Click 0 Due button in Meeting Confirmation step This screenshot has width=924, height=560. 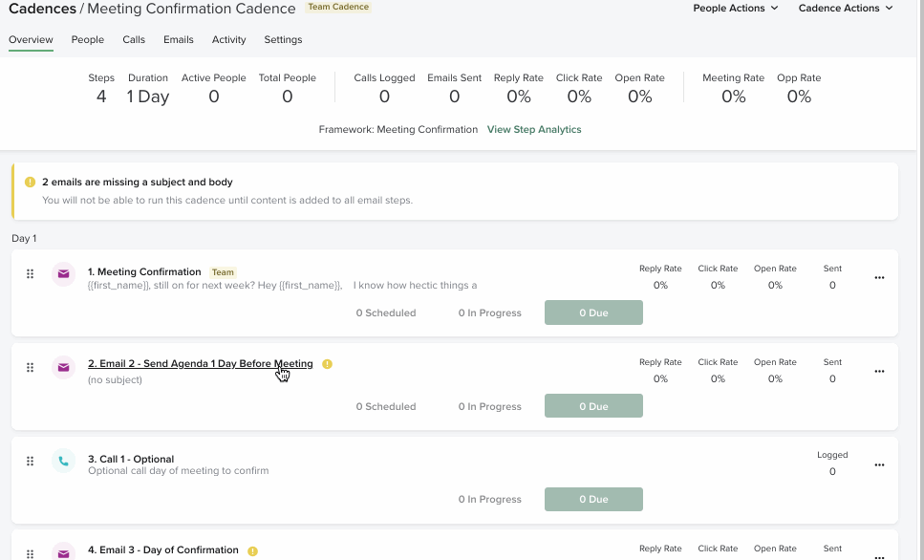click(x=593, y=312)
